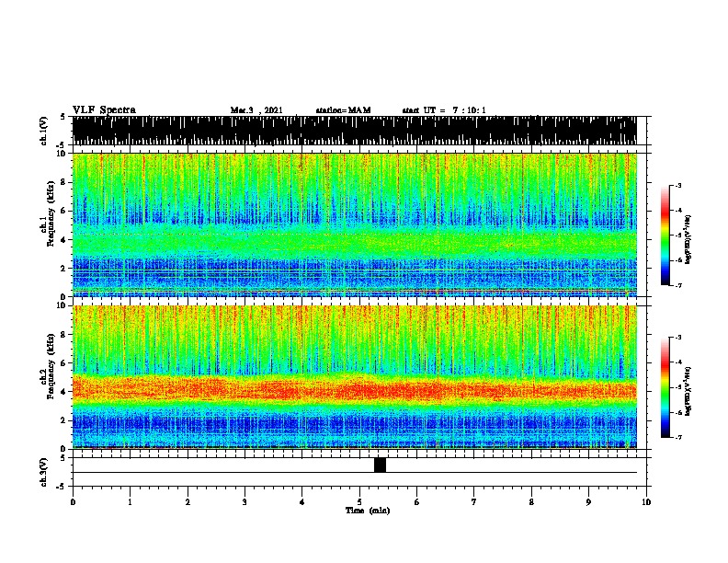Click the "VLF Spectra" plot title
728x563 pixels.
pyautogui.click(x=104, y=109)
